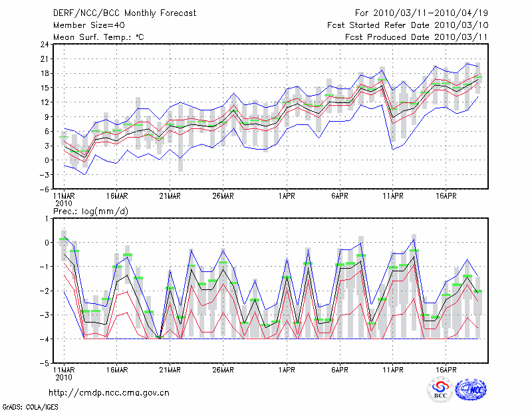Click the Prec.: log(mm/d) chart label
Image resolution: width=532 pixels, height=411 pixels.
point(91,210)
